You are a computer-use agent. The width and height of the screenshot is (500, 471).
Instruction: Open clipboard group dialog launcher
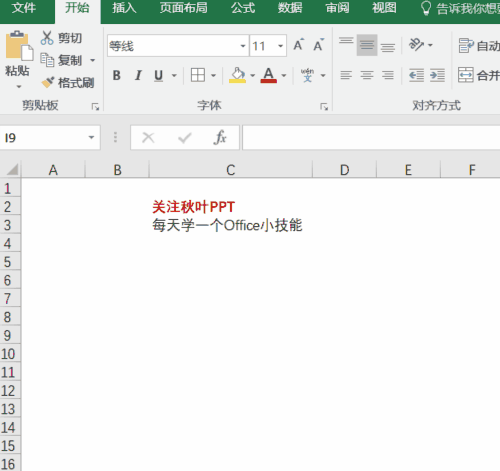tap(95, 107)
